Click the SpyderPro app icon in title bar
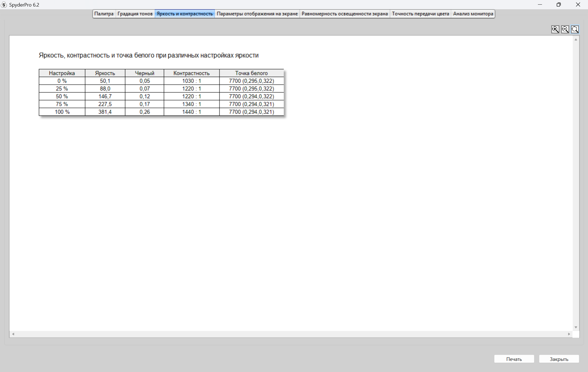 4,5
